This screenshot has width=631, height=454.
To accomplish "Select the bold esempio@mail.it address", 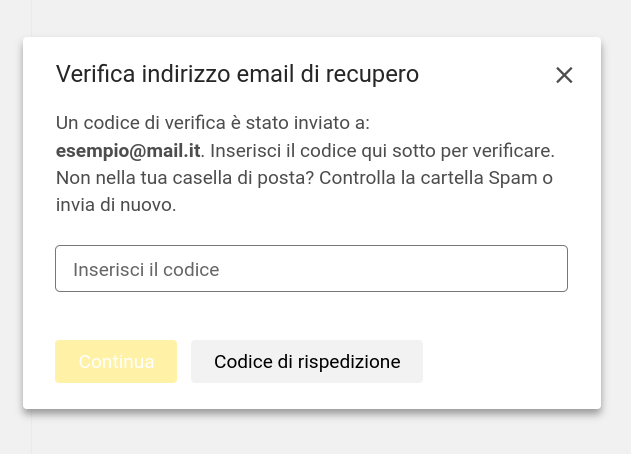I will 129,151.
